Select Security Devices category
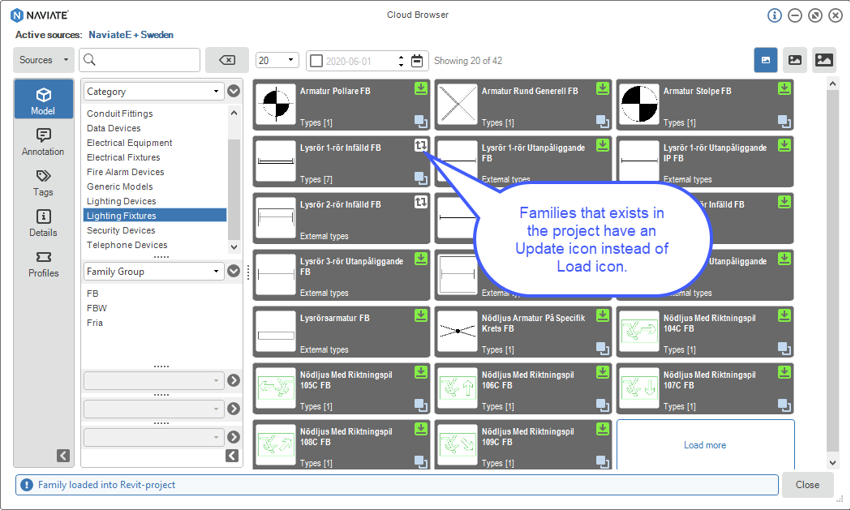Screen dimensions: 850x510 (121, 230)
